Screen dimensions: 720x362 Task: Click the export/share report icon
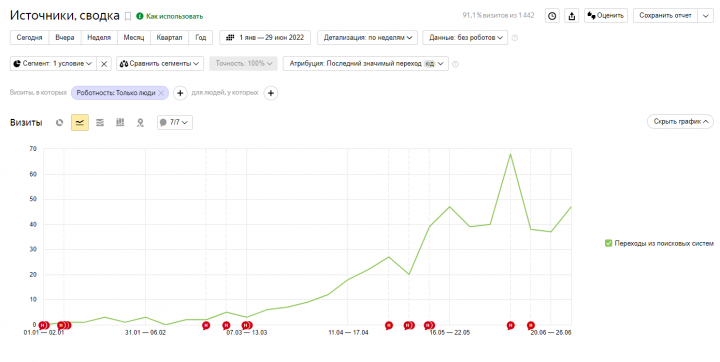coord(572,16)
